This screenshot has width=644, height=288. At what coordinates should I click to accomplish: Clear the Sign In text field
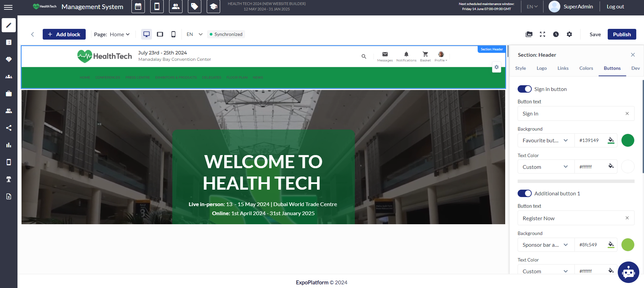[627, 113]
